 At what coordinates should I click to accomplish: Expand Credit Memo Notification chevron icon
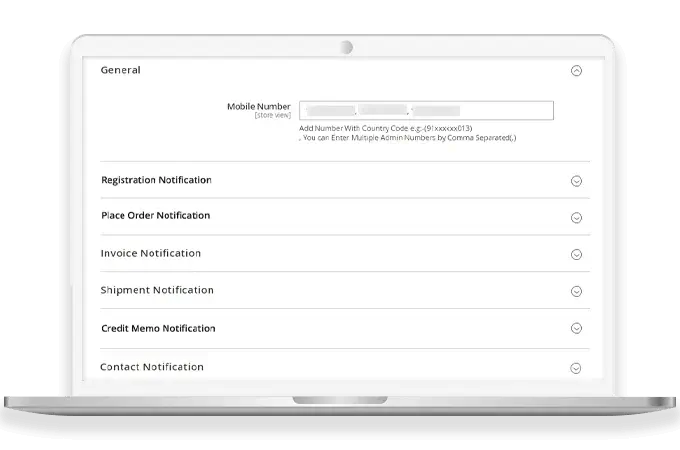pos(576,328)
